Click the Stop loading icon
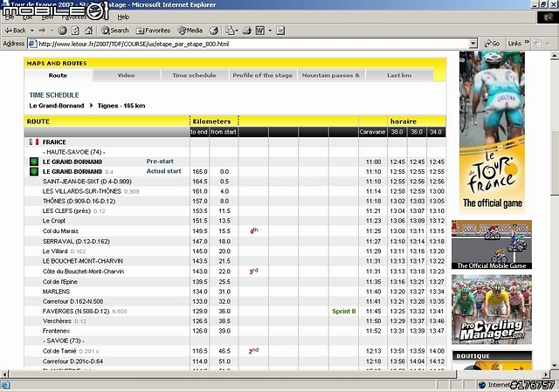Image resolution: width=559 pixels, height=392 pixels. pos(62,31)
